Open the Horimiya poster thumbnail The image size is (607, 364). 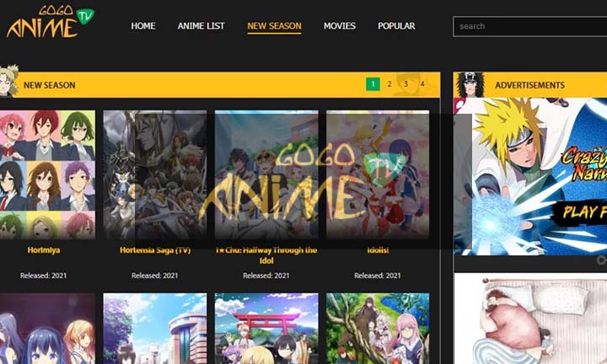47,174
